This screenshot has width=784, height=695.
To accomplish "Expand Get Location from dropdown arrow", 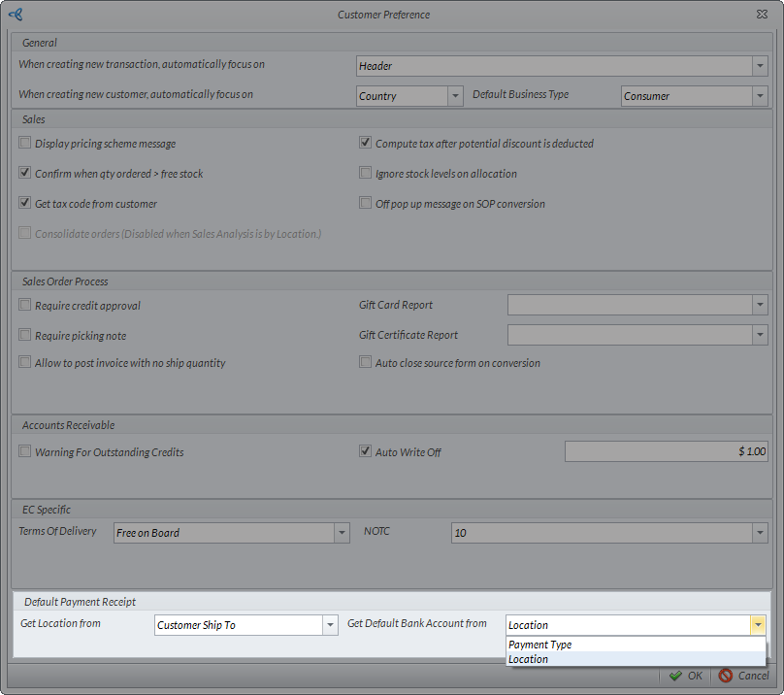I will [329, 625].
